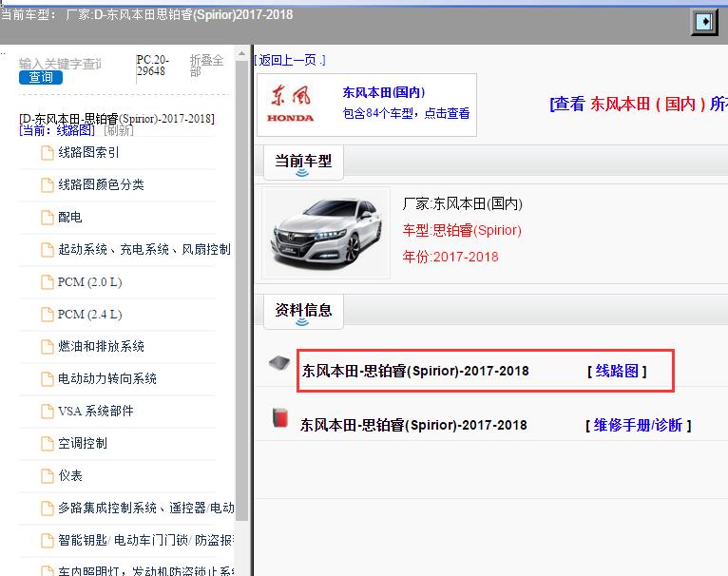Click the Spirior car thumbnail image

(x=326, y=233)
